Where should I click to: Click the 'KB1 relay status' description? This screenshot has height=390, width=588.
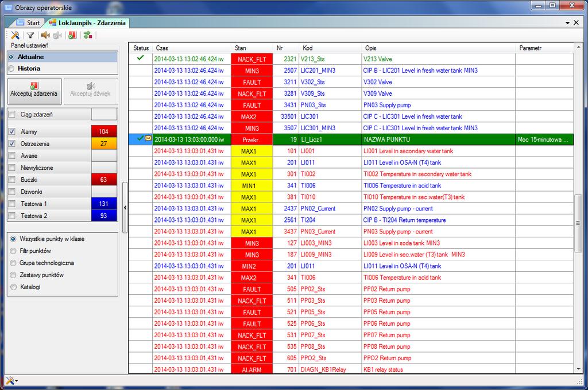(x=439, y=369)
